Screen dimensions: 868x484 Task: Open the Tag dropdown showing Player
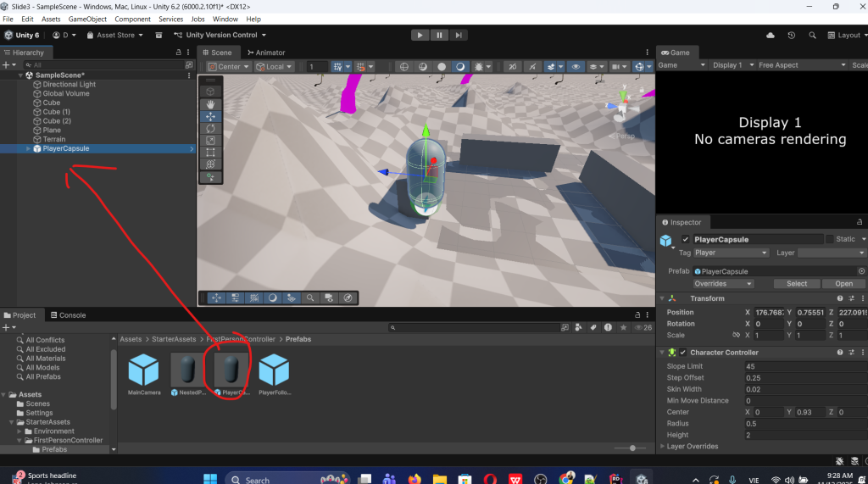[731, 253]
